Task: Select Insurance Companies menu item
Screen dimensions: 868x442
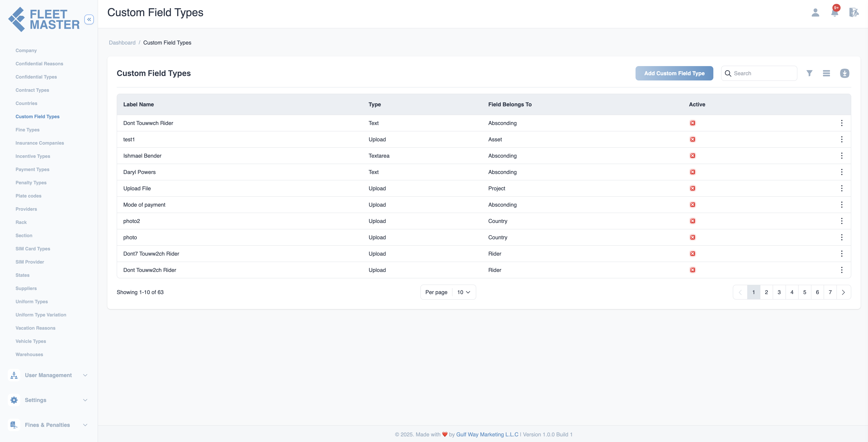Action: click(39, 143)
